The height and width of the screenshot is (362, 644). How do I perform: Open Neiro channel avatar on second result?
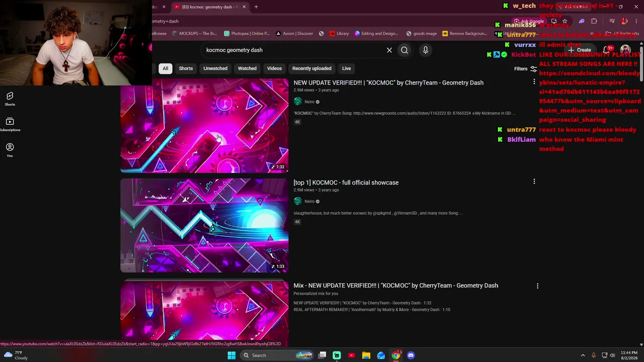pos(298,201)
